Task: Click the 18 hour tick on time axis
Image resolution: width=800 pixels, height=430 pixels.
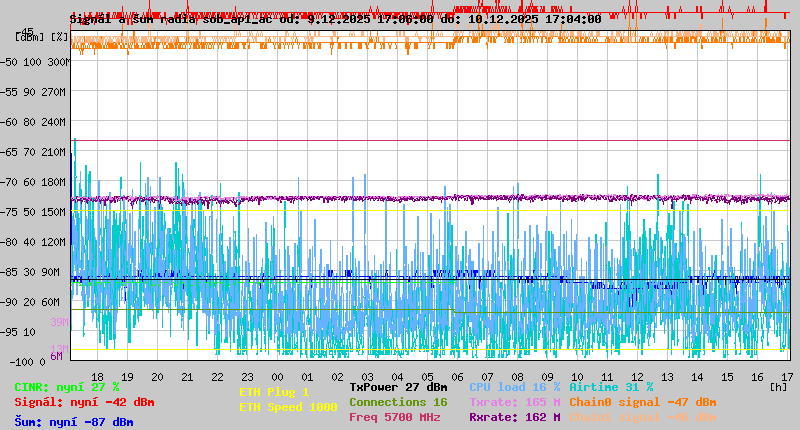Action: pyautogui.click(x=97, y=376)
